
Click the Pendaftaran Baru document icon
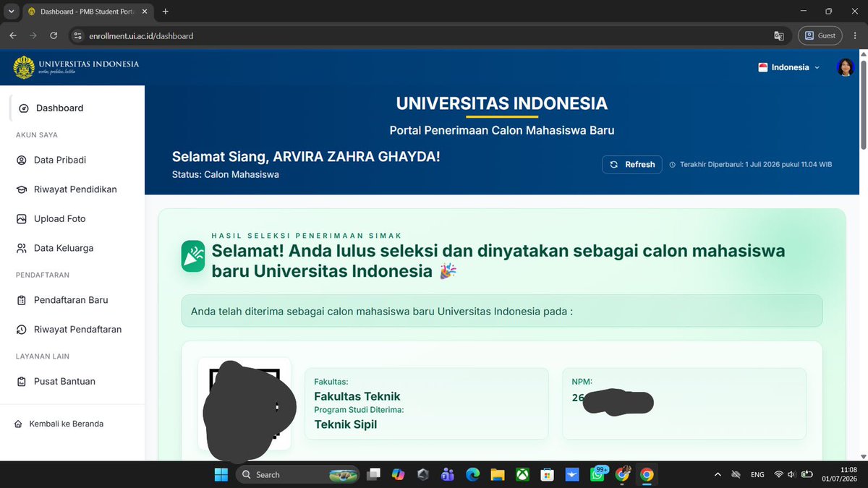pos(21,300)
